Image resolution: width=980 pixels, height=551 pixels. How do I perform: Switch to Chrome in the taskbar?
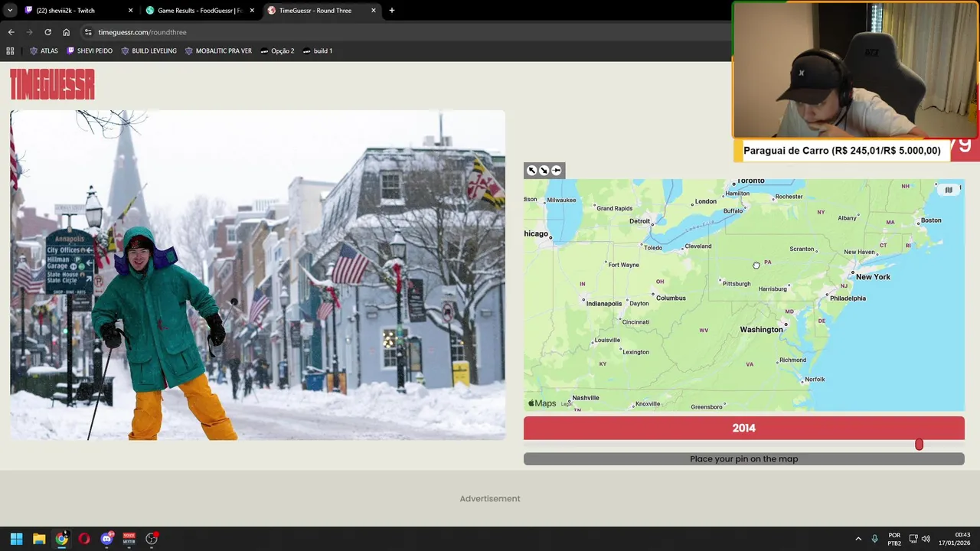tap(61, 539)
